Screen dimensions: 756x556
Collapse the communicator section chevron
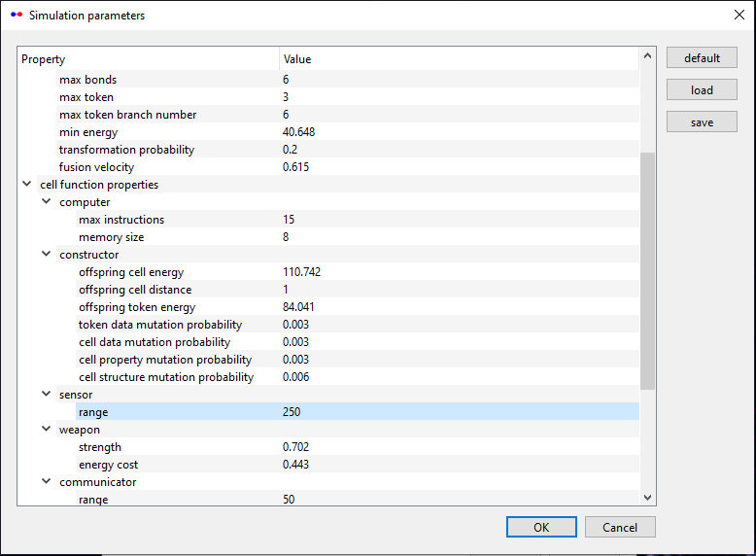46,482
